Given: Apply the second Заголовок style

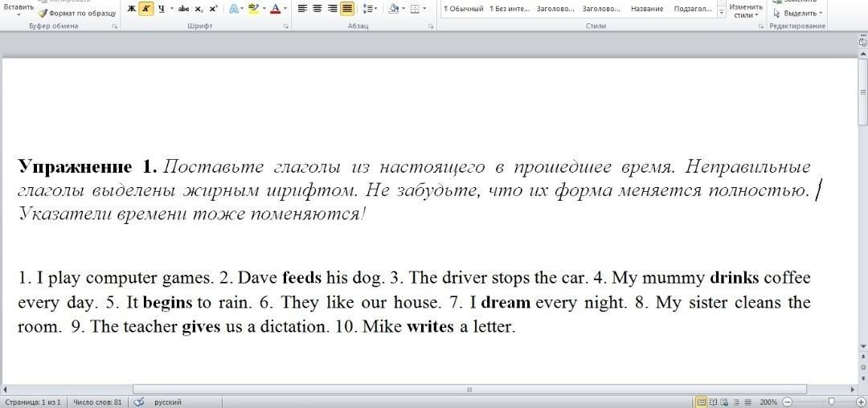Looking at the screenshot, I should (601, 9).
